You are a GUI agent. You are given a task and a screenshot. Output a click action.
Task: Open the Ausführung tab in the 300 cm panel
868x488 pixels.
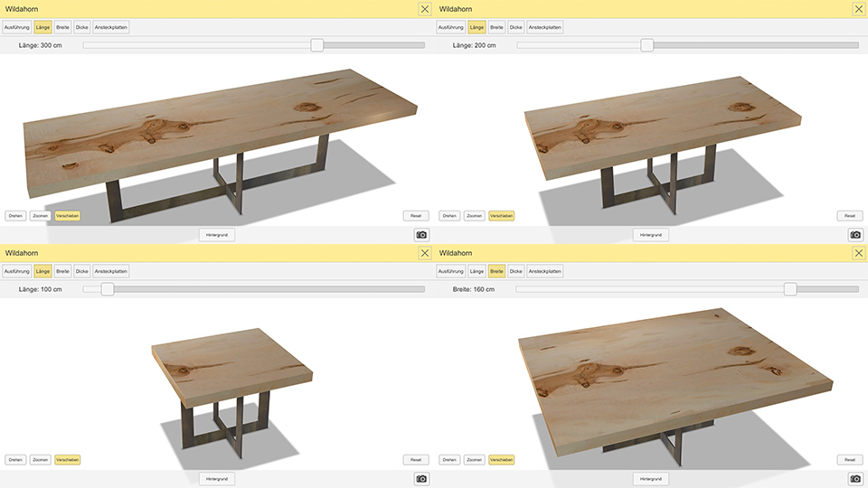[17, 27]
